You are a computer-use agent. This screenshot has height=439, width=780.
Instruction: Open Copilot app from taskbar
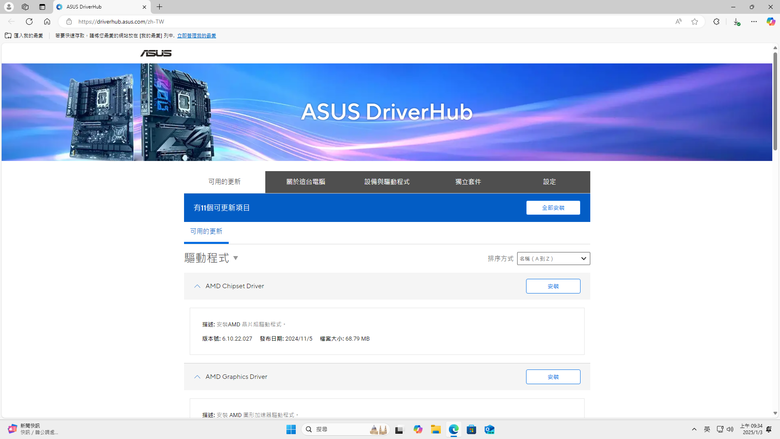pyautogui.click(x=418, y=430)
